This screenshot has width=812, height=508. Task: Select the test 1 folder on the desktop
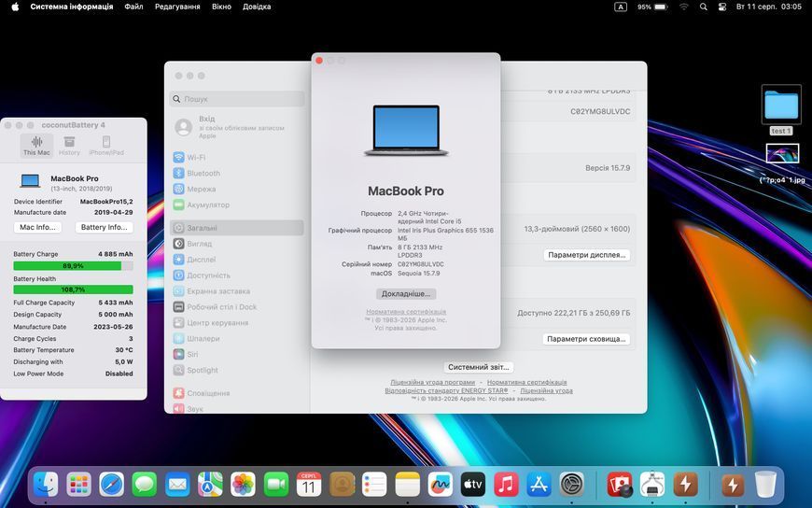coord(781,110)
